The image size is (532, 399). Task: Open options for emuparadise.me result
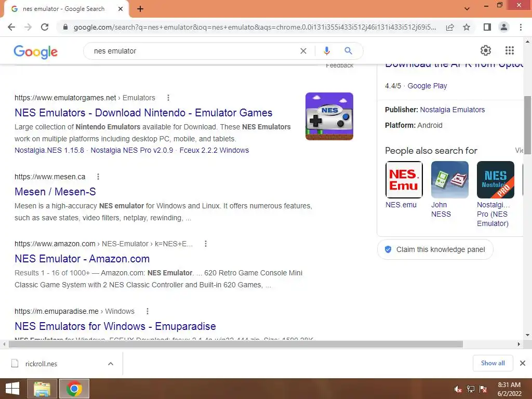point(147,311)
